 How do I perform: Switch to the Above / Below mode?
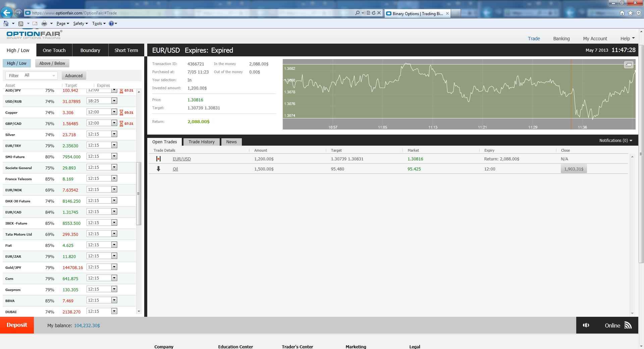tap(52, 63)
